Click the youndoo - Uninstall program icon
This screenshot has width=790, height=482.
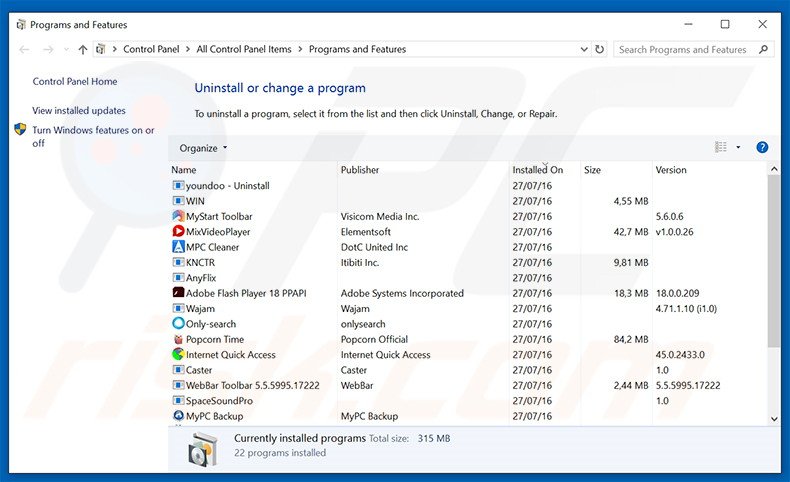pos(178,185)
